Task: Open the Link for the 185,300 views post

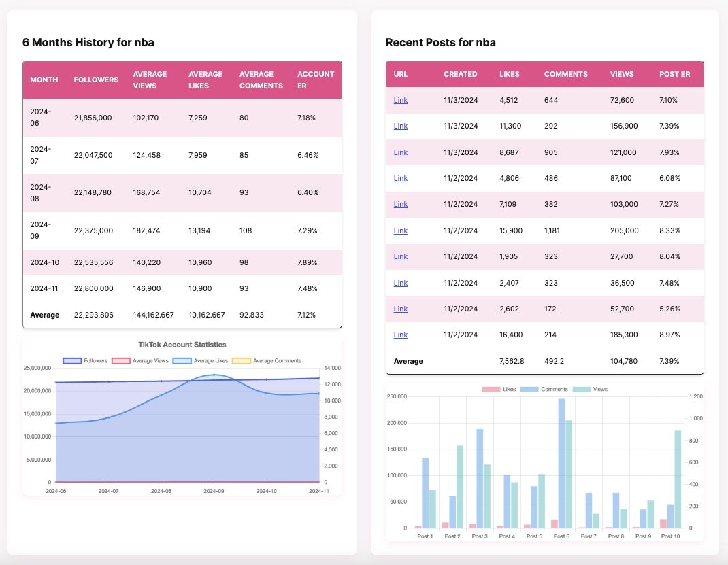Action: click(400, 335)
